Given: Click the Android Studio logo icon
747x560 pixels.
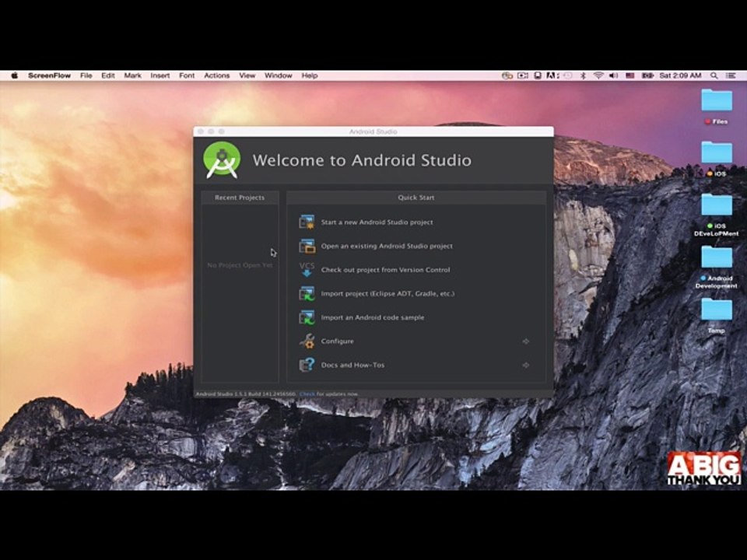Looking at the screenshot, I should tap(222, 160).
